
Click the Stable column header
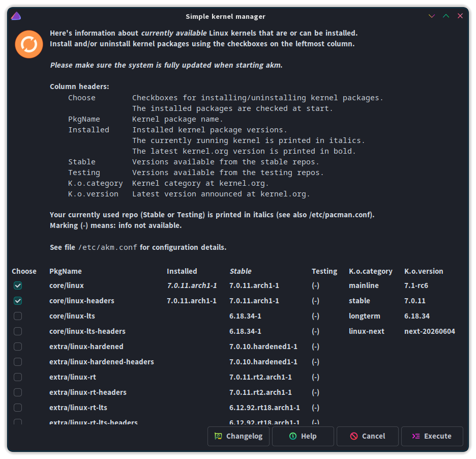click(x=241, y=271)
